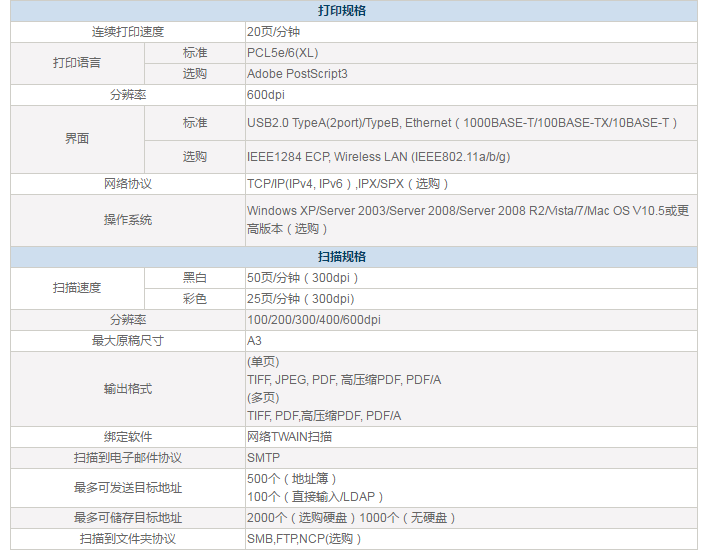706x550 pixels.
Task: Select the 扫描速度 label cell
Action: tap(77, 288)
